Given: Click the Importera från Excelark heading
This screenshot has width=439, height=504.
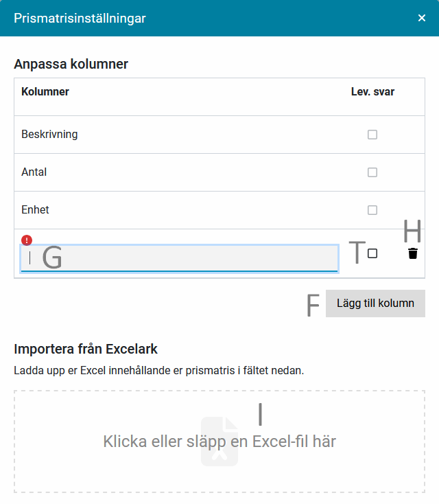Looking at the screenshot, I should [x=86, y=350].
